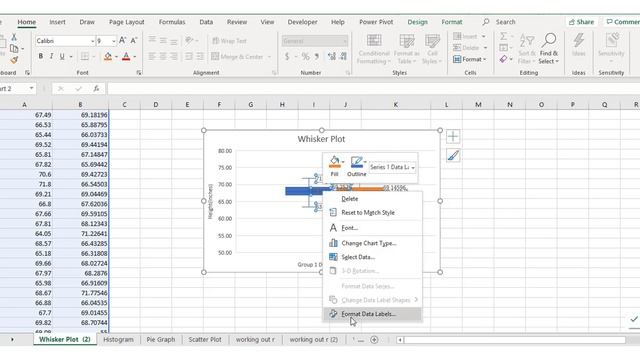This screenshot has width=640, height=360.
Task: Choose Select Data... in context menu
Action: tap(372, 257)
